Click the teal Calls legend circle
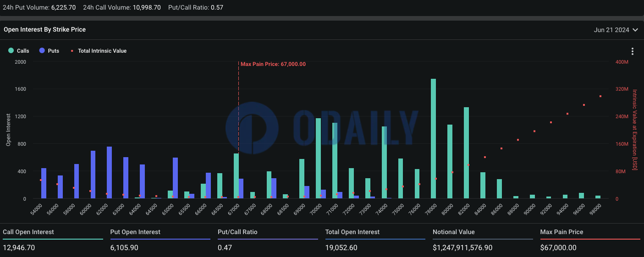The height and width of the screenshot is (257, 644). click(11, 51)
